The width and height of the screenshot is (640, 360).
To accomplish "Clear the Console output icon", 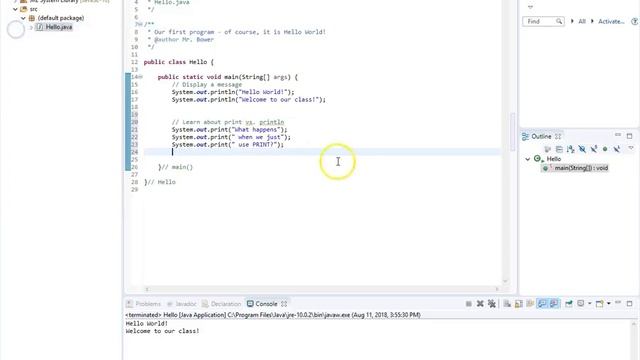I will point(507,304).
